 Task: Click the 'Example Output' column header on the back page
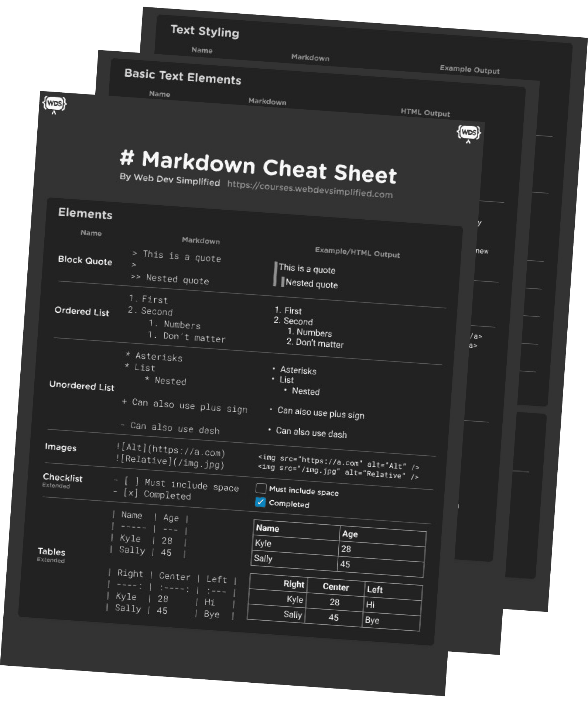469,69
